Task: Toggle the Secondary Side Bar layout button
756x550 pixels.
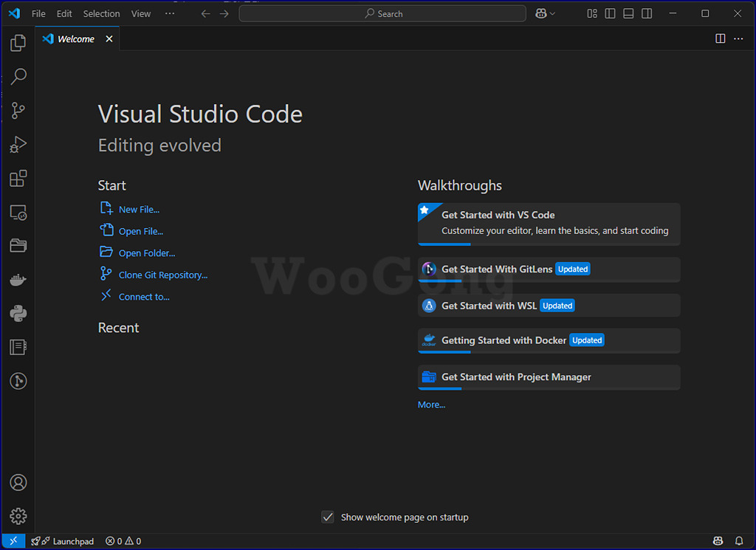Action: pos(647,13)
